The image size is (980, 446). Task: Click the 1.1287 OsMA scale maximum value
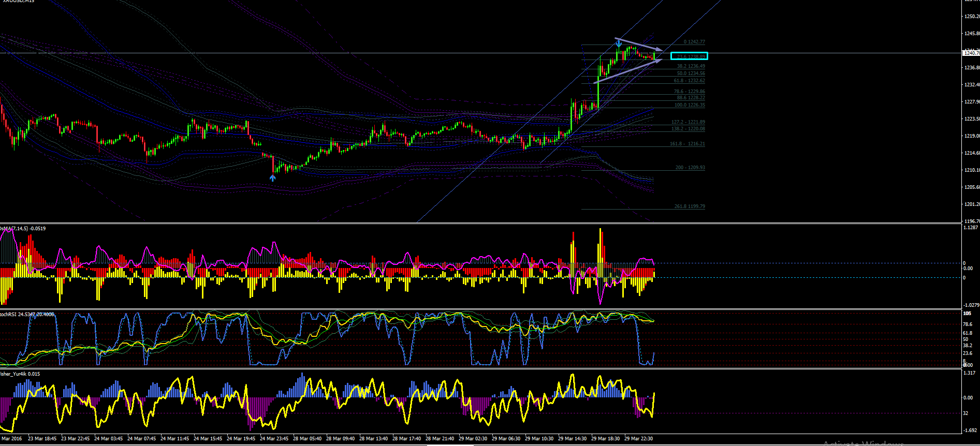click(x=970, y=228)
